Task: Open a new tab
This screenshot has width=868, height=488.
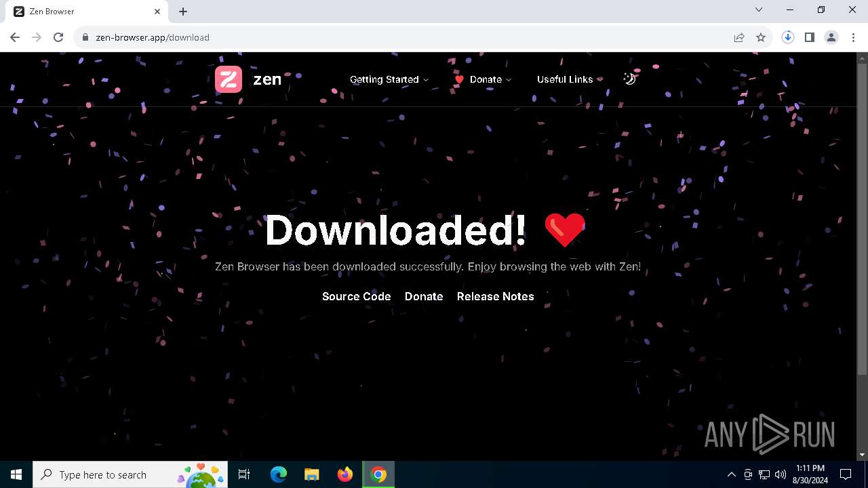Action: (183, 12)
